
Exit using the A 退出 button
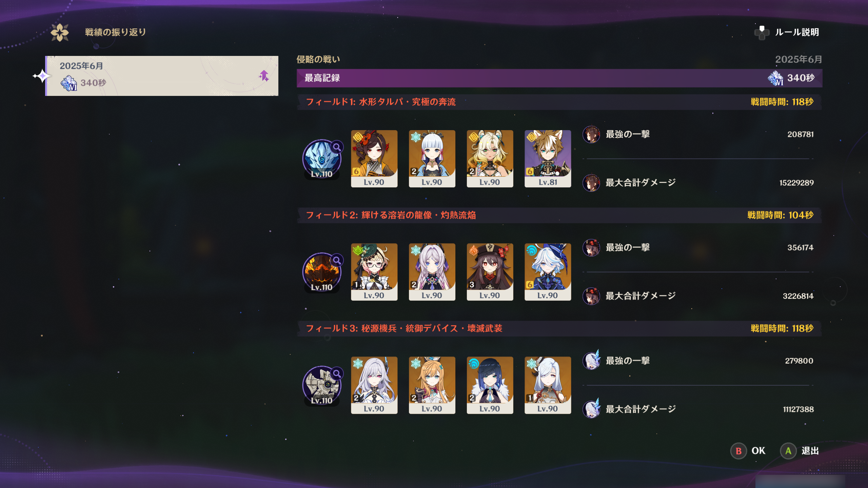click(x=800, y=451)
